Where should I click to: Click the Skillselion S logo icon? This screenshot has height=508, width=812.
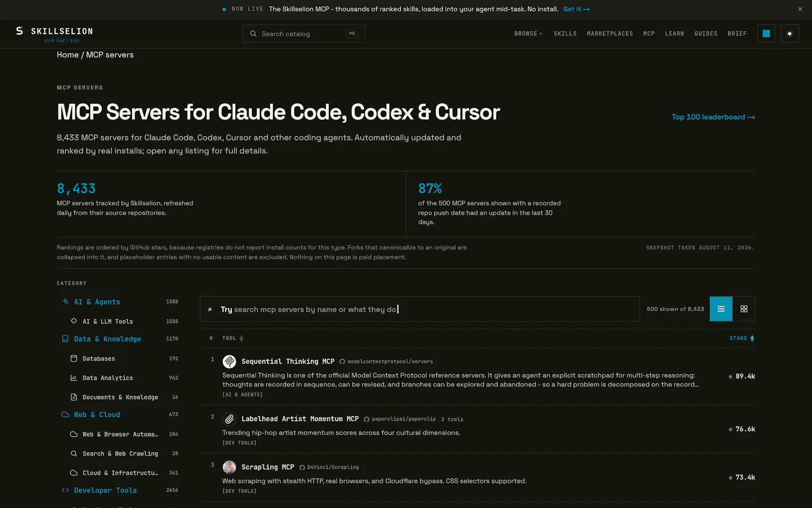(x=19, y=31)
